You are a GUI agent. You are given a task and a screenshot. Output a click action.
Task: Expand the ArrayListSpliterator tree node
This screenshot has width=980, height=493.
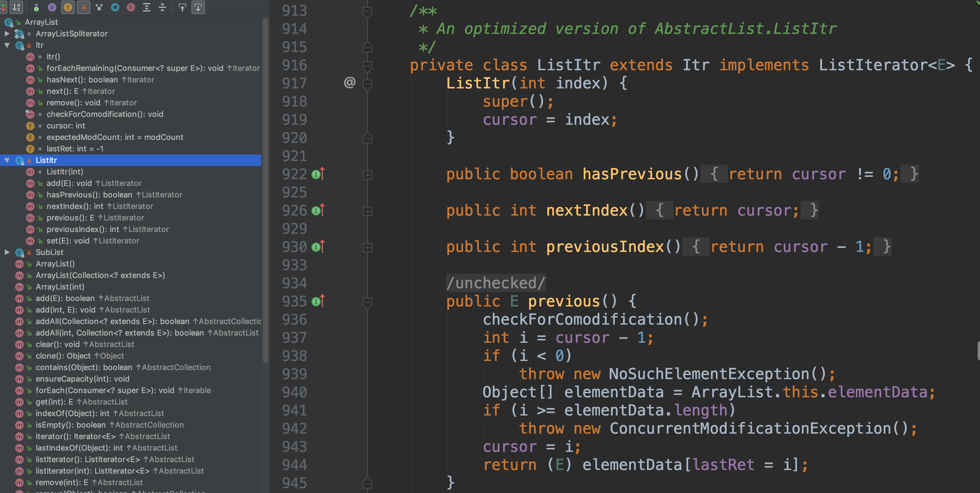7,33
